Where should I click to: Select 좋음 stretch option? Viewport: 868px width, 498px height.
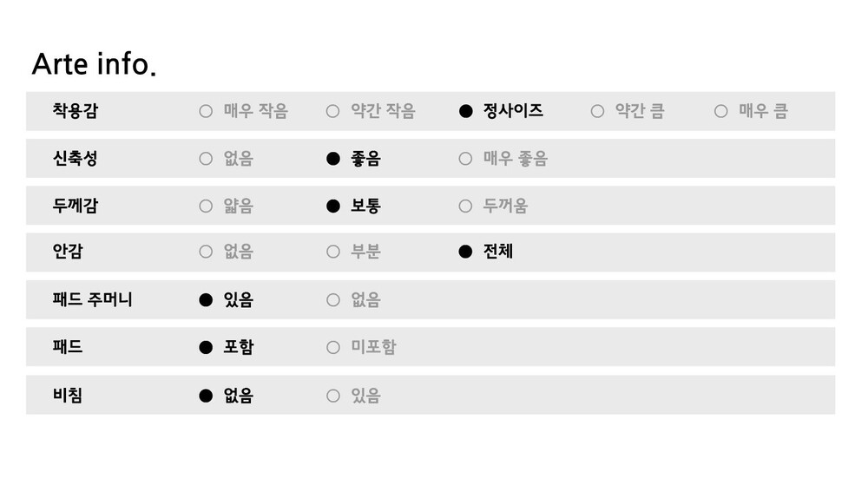coord(332,159)
